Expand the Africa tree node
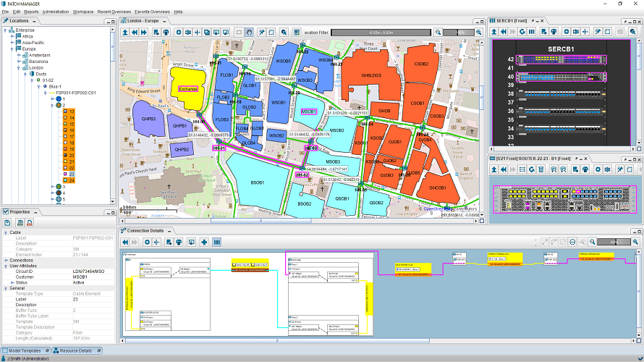 coord(12,37)
